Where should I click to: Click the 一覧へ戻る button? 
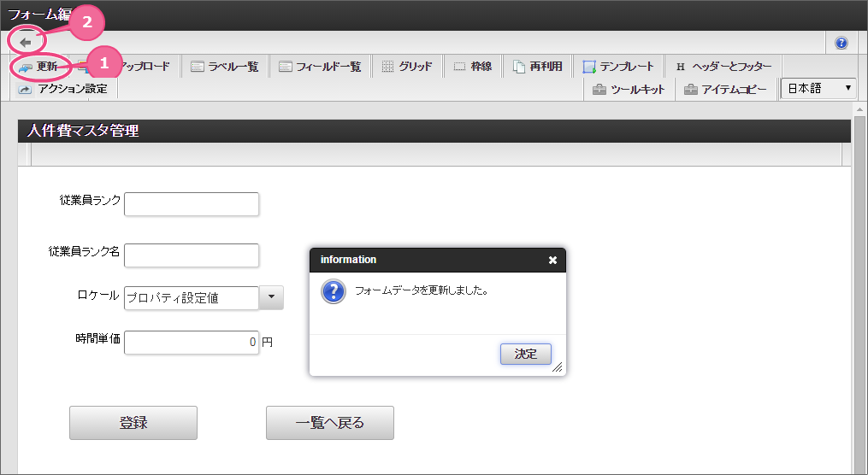(330, 423)
